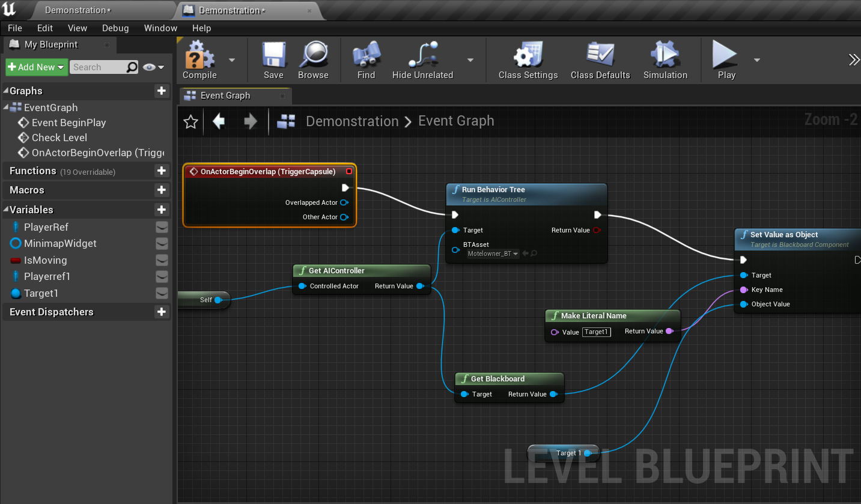Click the Find binoculars icon
861x504 pixels.
point(366,60)
